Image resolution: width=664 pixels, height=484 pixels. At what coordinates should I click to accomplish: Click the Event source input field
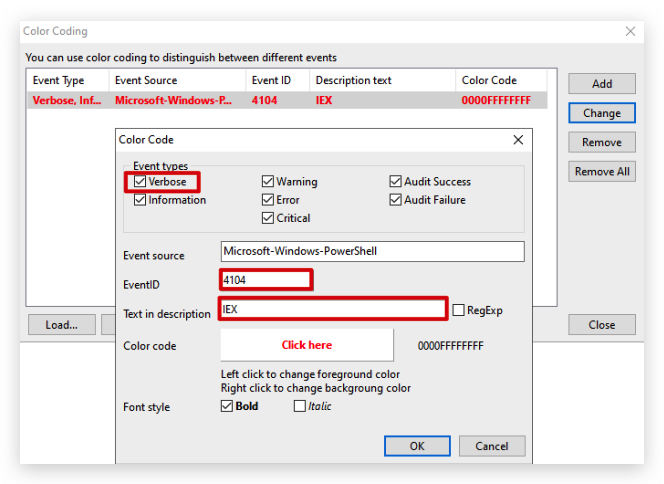[372, 251]
